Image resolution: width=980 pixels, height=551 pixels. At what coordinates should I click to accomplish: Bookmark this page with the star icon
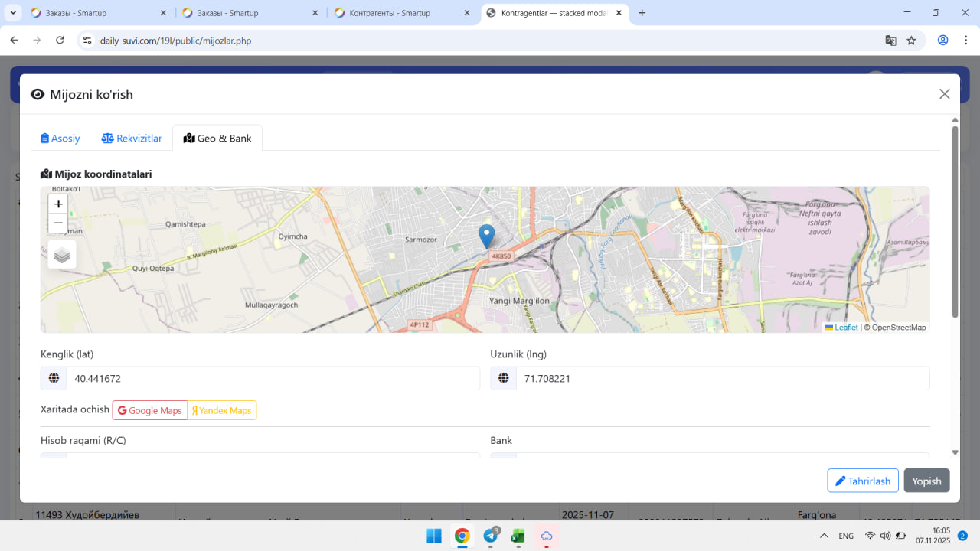911,41
